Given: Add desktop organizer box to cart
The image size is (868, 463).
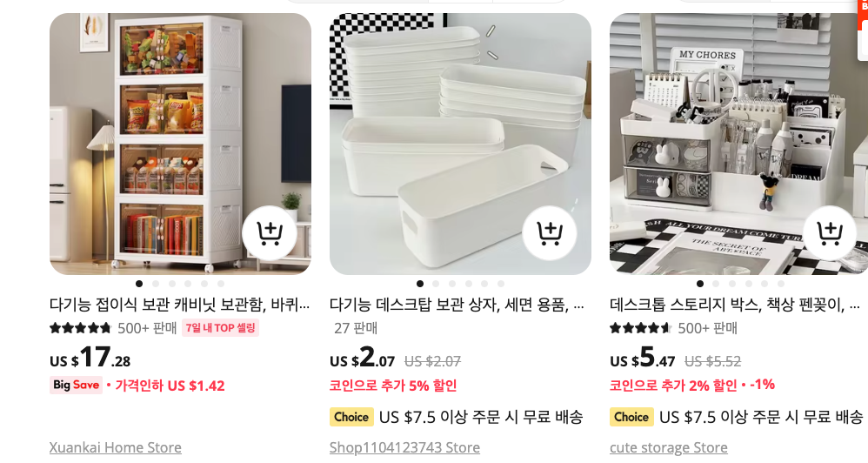Looking at the screenshot, I should point(830,234).
